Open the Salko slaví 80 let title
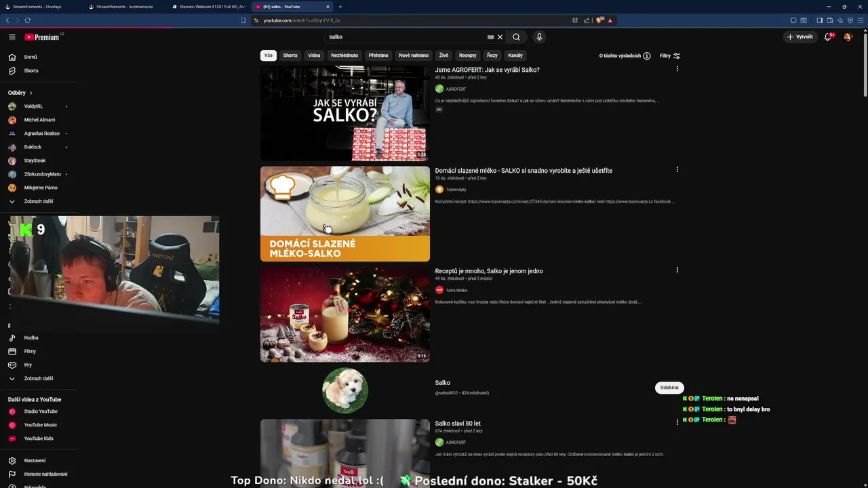This screenshot has height=488, width=868. [x=458, y=424]
